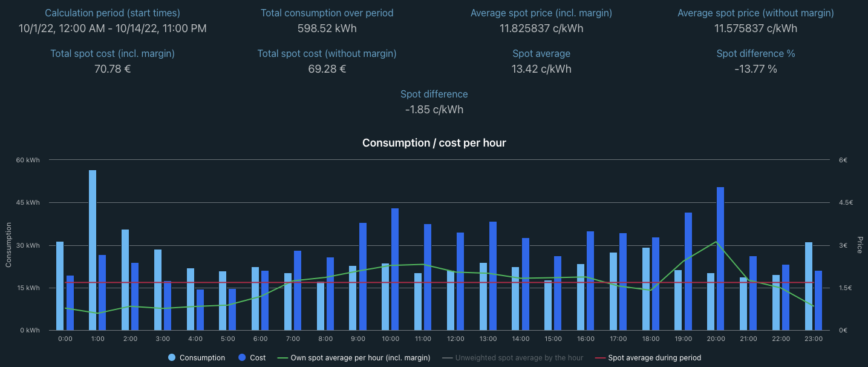Click the 'Consumption / cost per hour' chart title
The image size is (868, 367).
click(434, 143)
